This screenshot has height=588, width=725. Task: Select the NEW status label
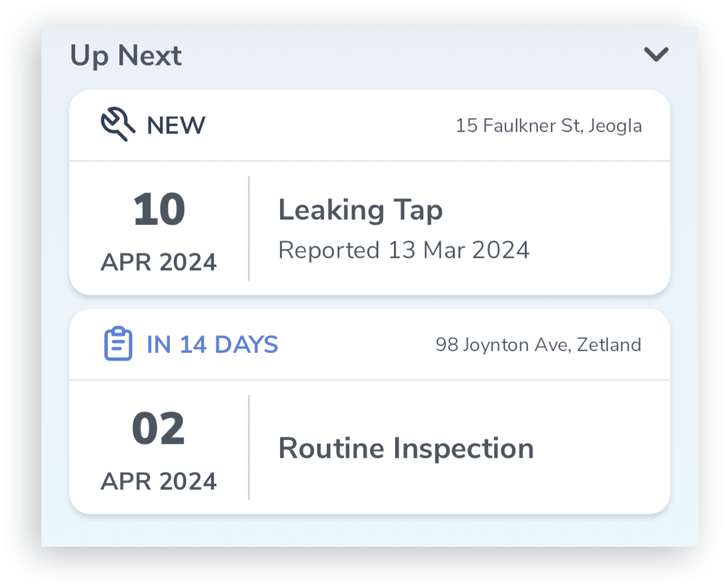click(x=176, y=125)
